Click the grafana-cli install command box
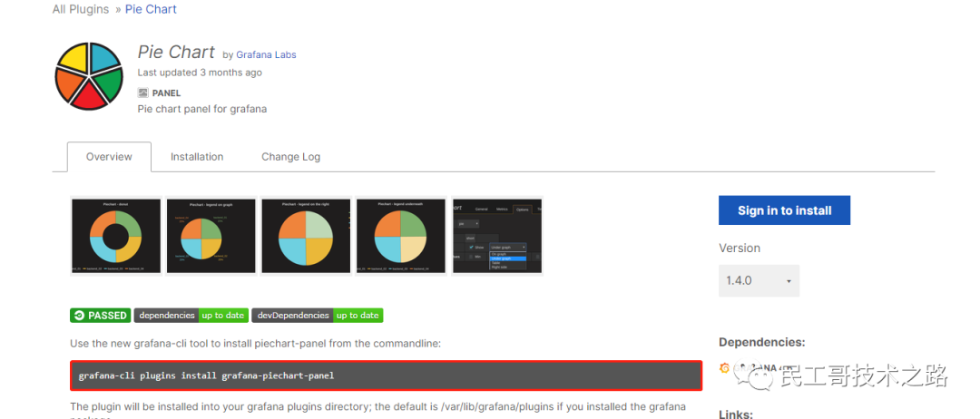 (387, 375)
